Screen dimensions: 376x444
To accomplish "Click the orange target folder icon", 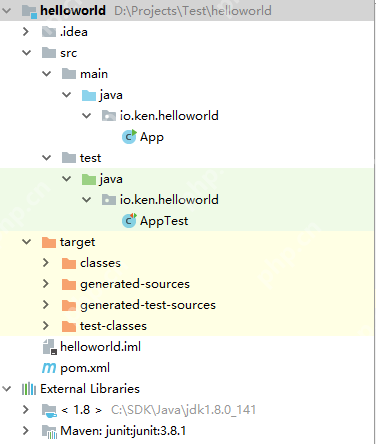I will 49,242.
